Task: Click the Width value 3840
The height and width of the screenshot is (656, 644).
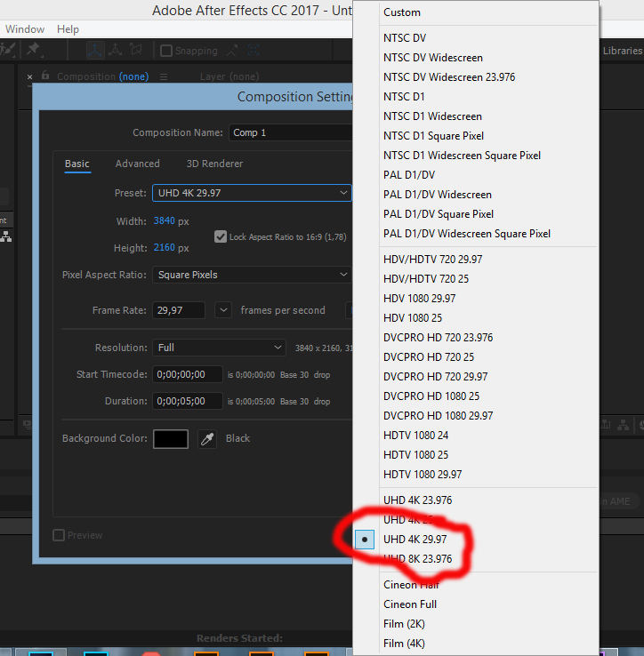Action: [x=165, y=221]
